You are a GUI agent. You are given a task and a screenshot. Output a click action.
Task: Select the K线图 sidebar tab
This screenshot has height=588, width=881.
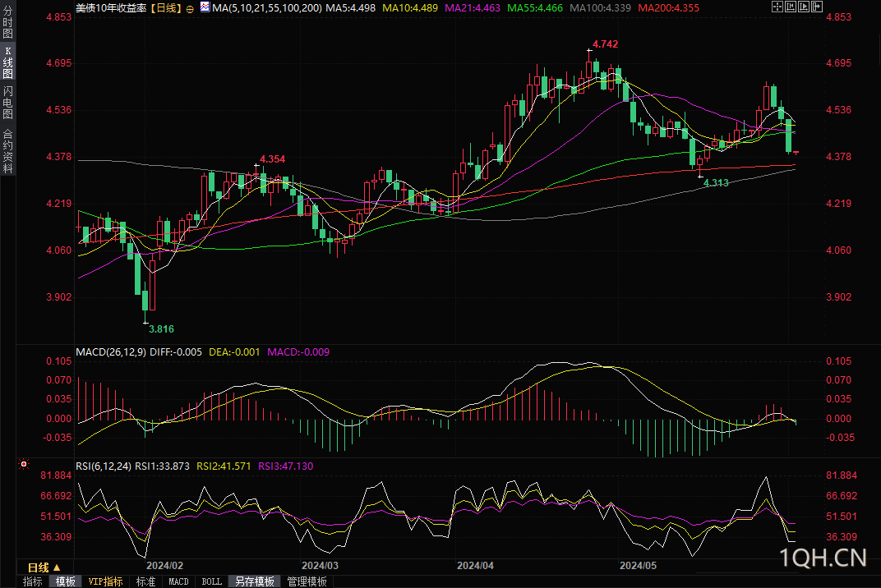point(8,62)
